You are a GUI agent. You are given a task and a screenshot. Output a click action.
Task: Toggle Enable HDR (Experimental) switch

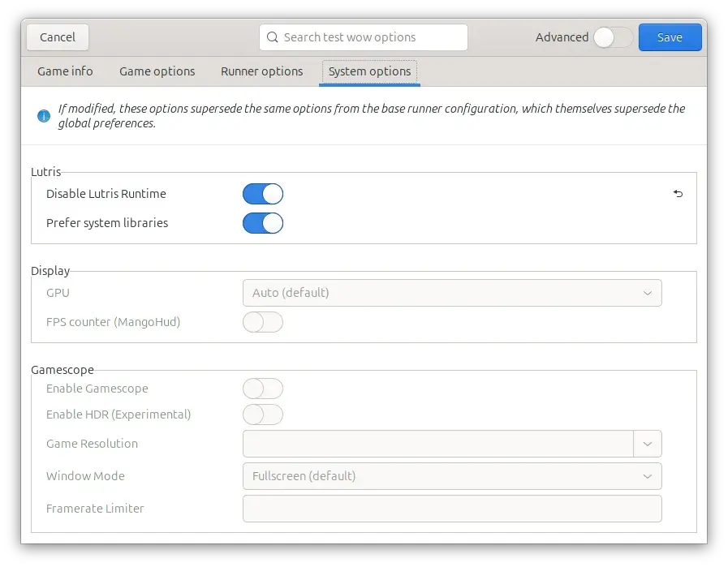pyautogui.click(x=263, y=415)
